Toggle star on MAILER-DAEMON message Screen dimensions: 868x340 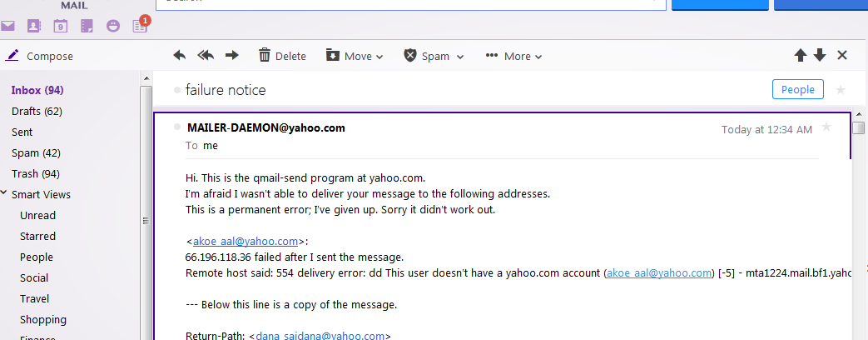(826, 127)
